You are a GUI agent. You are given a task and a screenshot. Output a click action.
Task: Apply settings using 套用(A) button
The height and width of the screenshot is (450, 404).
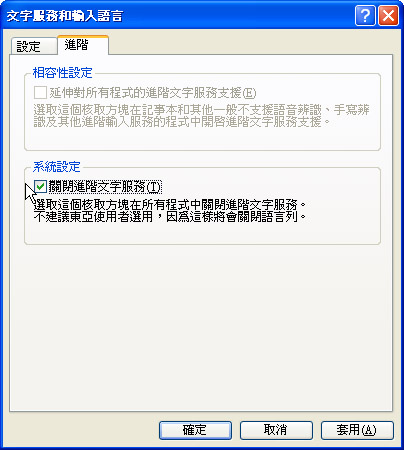click(x=357, y=430)
